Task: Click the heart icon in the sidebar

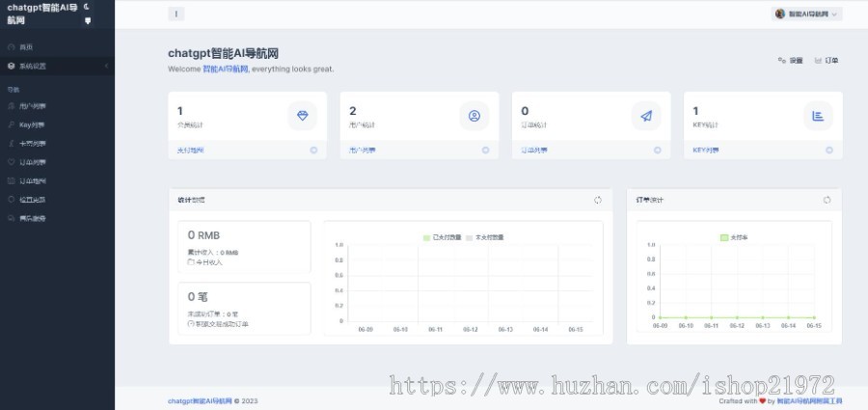Action: point(11,162)
